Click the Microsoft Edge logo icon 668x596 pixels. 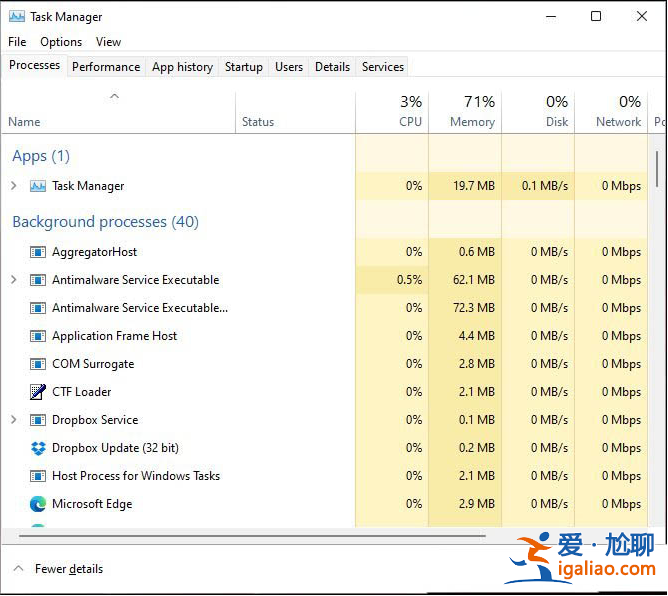coord(38,504)
